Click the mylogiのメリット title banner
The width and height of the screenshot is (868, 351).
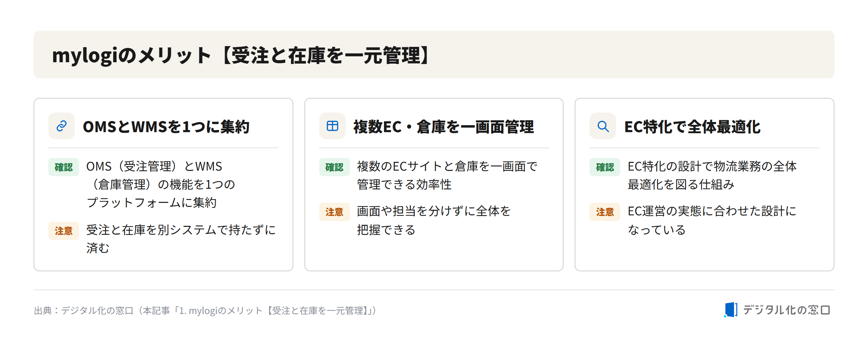point(434,55)
